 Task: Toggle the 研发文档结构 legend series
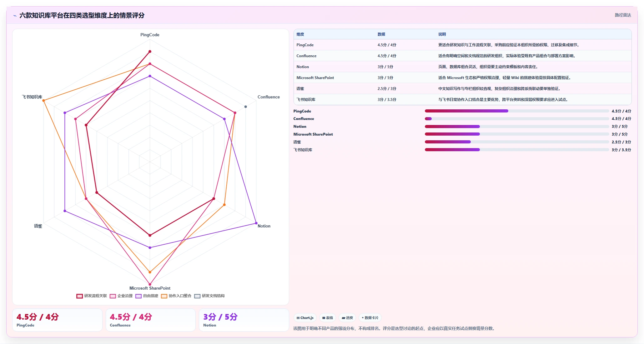tap(209, 296)
